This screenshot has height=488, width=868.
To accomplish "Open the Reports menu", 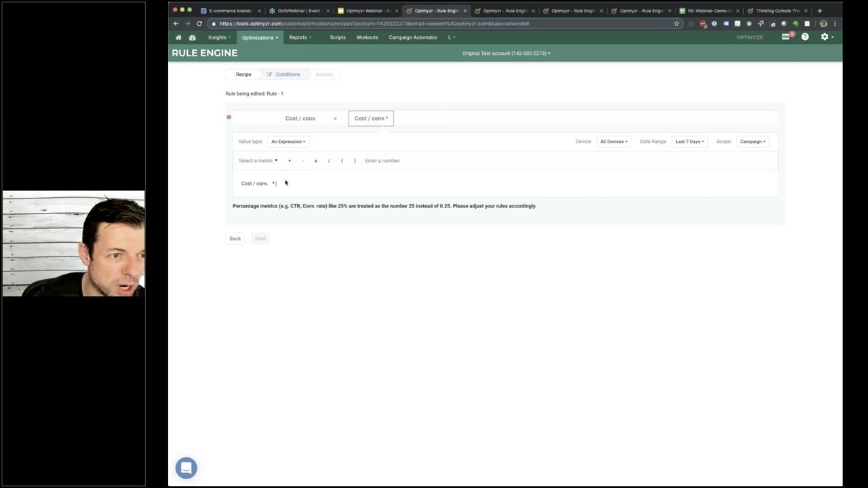I will click(300, 37).
